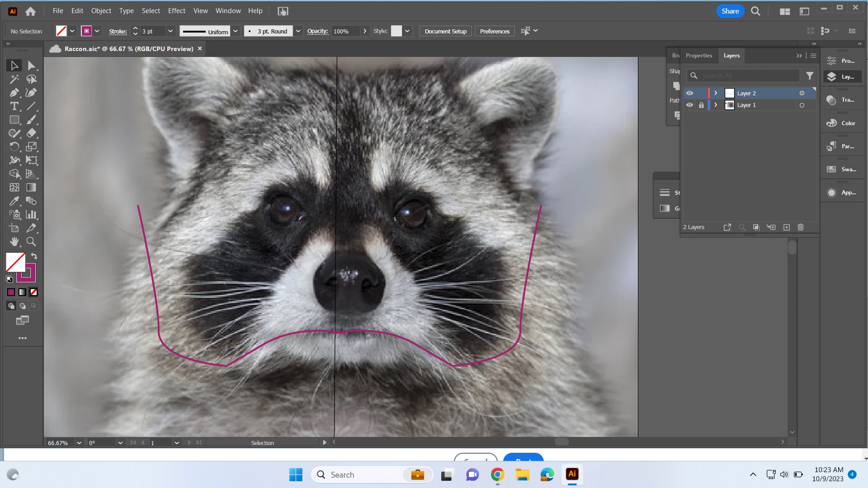Hide Layer 2 visibility eye
868x488 pixels.
click(689, 93)
